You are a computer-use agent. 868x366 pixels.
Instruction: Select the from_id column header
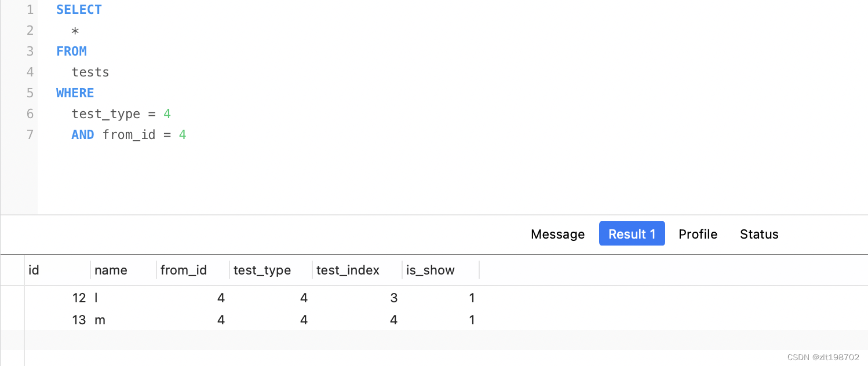pos(183,270)
